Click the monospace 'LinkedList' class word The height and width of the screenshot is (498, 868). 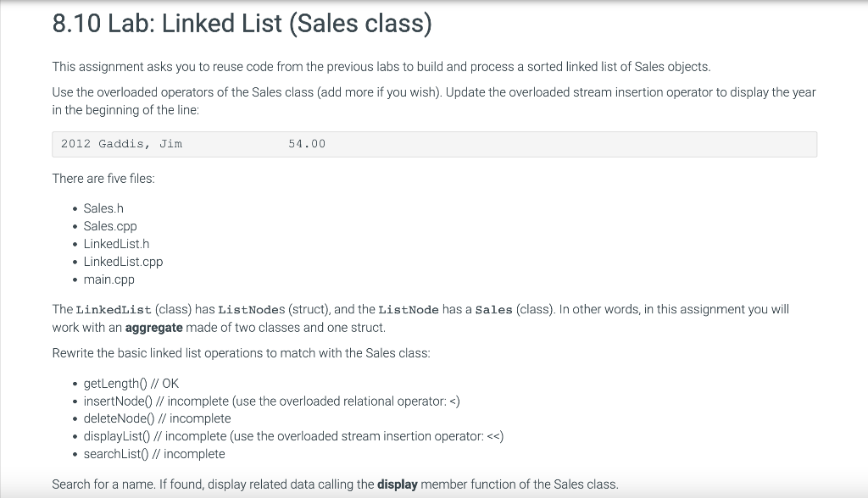coord(114,310)
